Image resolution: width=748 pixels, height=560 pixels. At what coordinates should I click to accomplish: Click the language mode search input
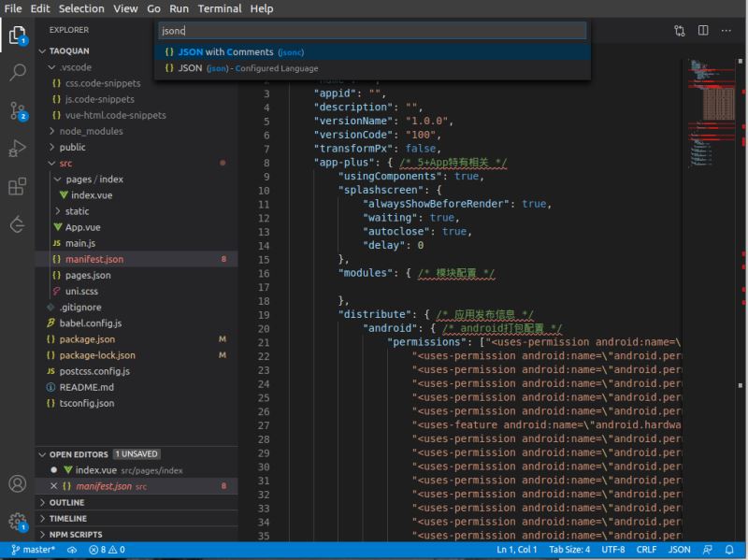(x=372, y=31)
